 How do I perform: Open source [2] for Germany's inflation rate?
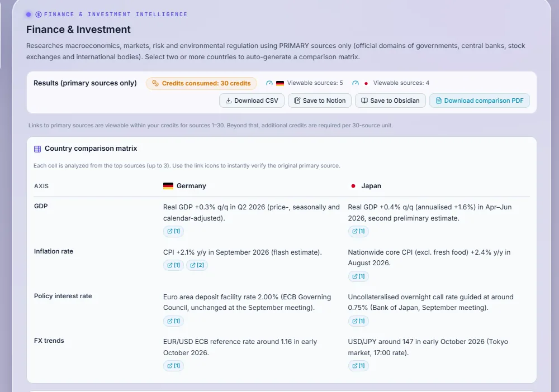coord(197,265)
